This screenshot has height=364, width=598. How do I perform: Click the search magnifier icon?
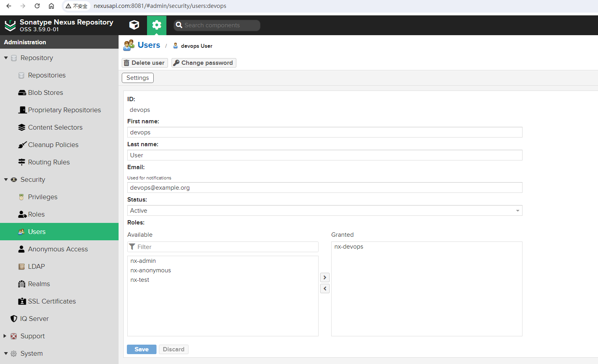tap(179, 25)
